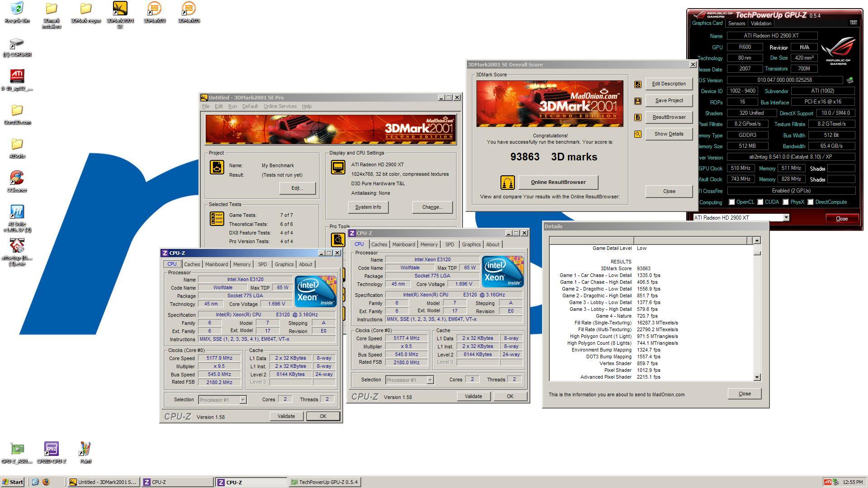The height and width of the screenshot is (488, 868).
Task: Open the Help menu in 3DMark2001
Action: coord(307,106)
